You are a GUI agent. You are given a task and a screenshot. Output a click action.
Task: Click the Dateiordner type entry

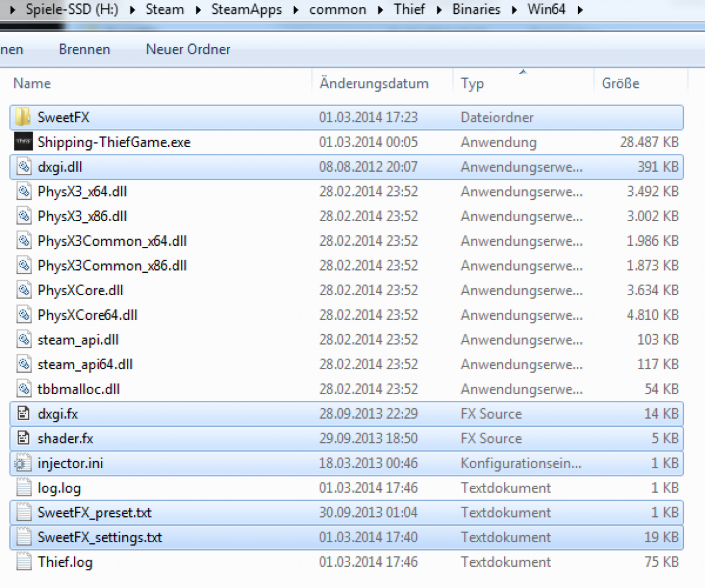tap(497, 117)
